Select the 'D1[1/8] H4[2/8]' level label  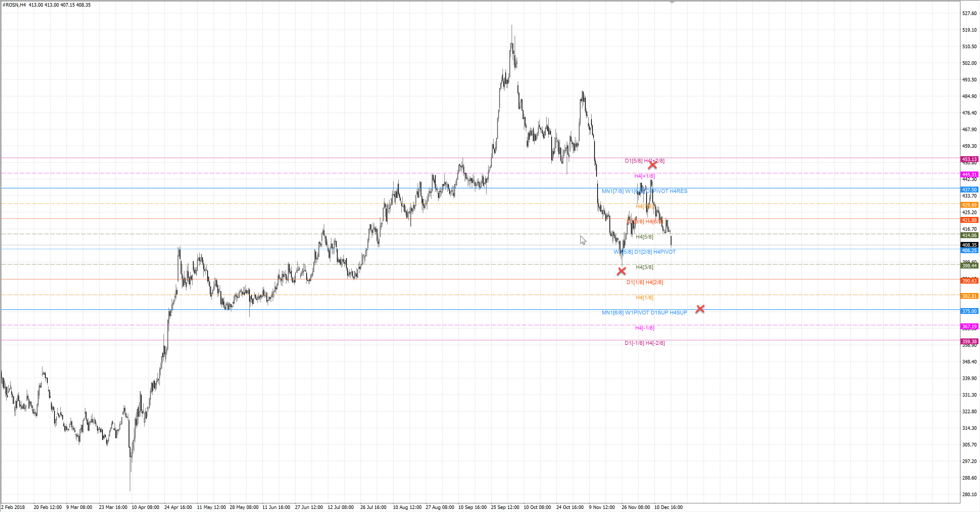[644, 282]
